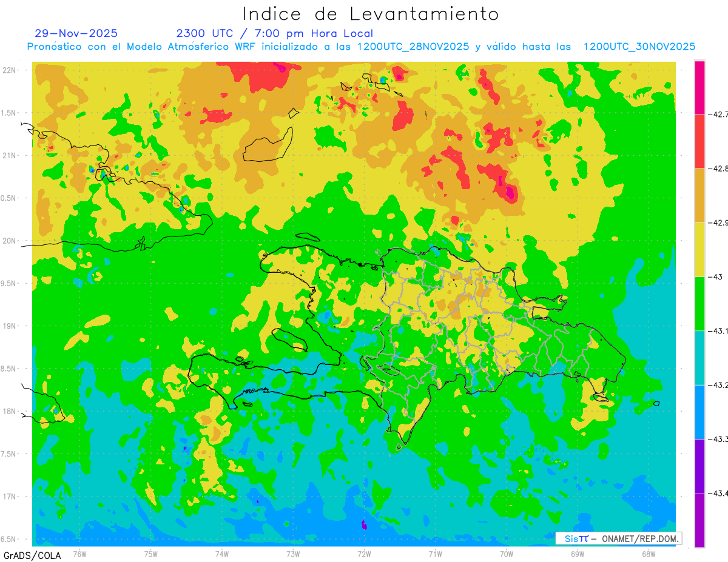
Task: Click the '29-Nov-2025' date label
Action: coord(76,33)
